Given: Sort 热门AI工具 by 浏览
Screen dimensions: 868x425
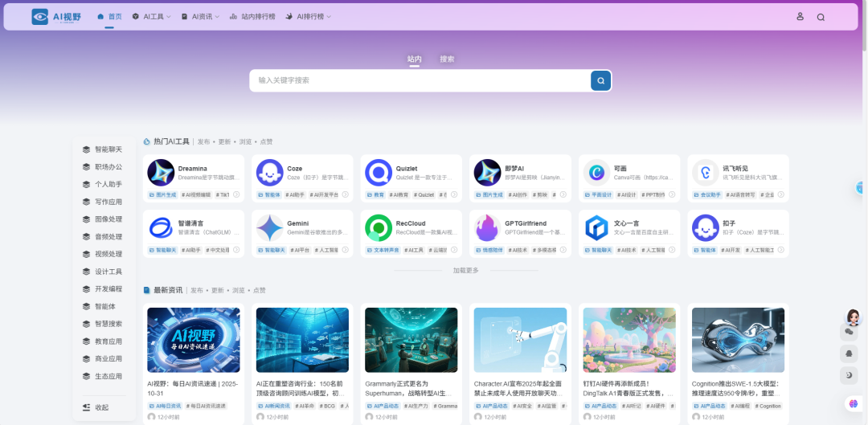Looking at the screenshot, I should click(245, 141).
